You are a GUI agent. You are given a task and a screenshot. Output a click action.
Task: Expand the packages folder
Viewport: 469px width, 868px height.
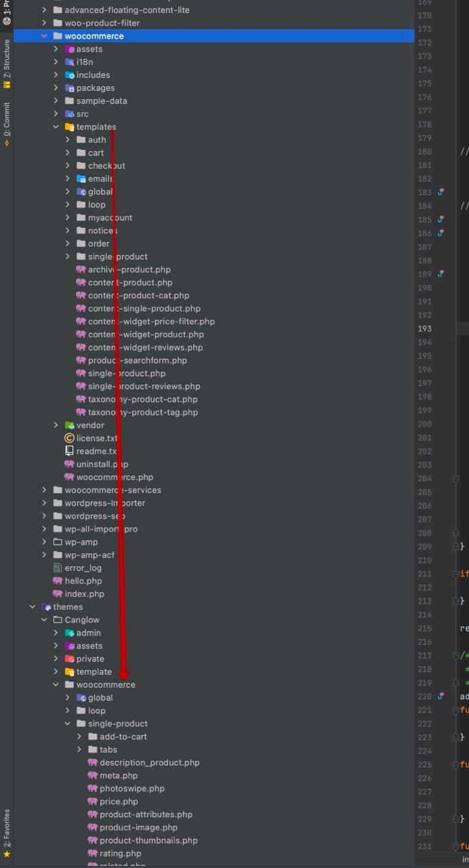(x=56, y=87)
